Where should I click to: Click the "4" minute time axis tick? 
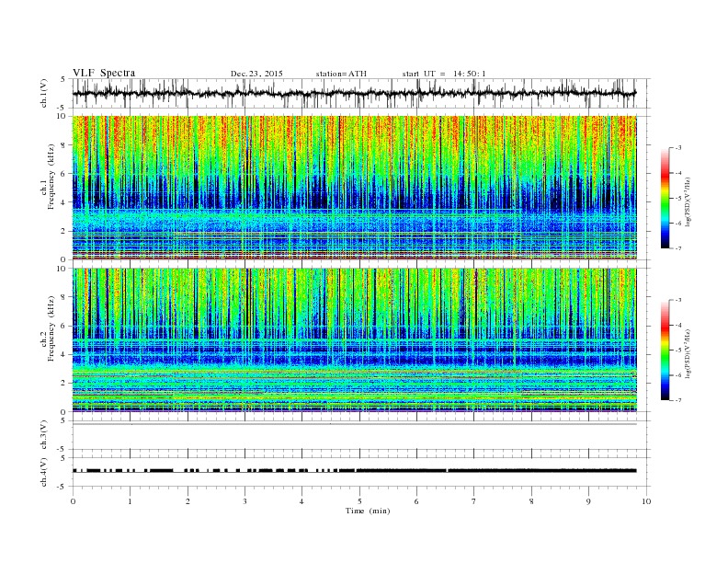tap(301, 501)
